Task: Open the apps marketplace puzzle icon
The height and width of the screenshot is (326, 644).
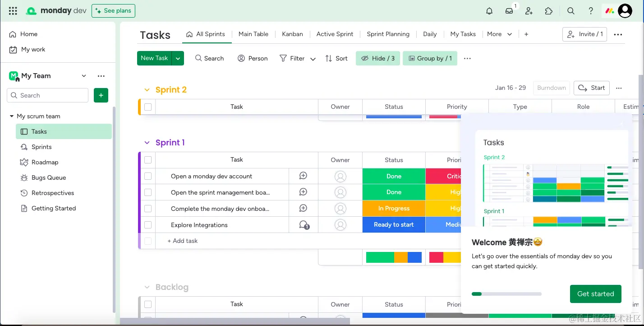Action: 549,11
